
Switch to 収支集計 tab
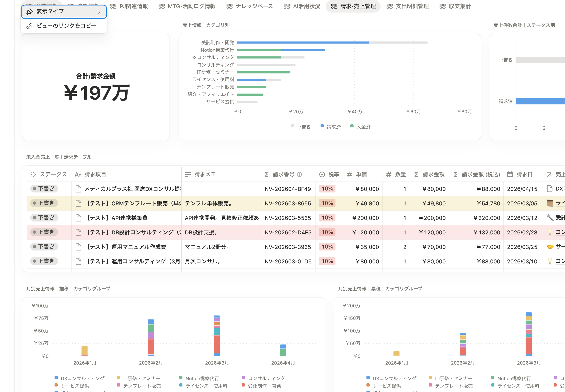pos(455,6)
